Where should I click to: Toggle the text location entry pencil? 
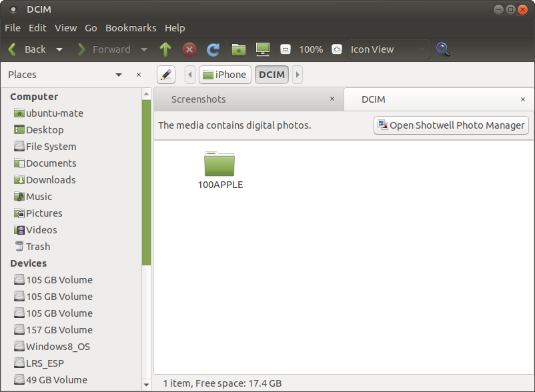[166, 75]
